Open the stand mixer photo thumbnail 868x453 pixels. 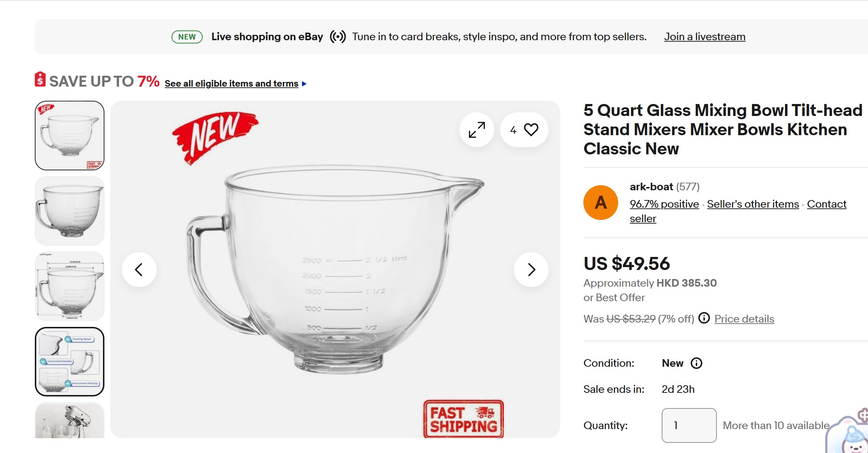pos(70,420)
